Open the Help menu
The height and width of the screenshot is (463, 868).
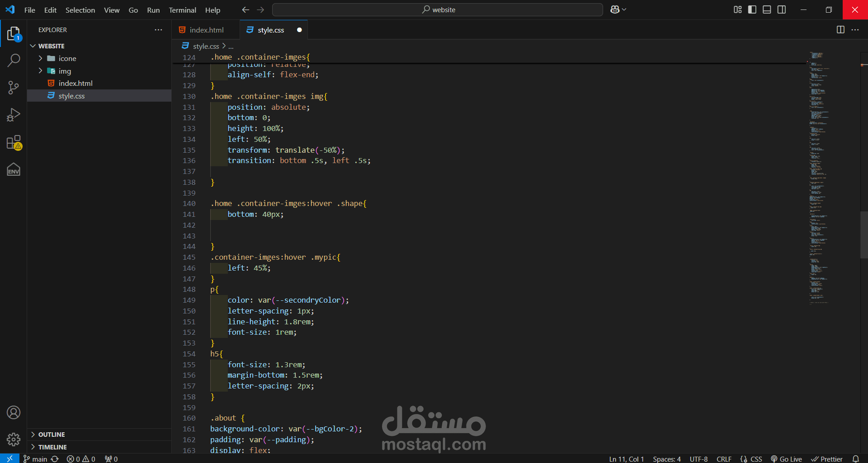coord(212,10)
